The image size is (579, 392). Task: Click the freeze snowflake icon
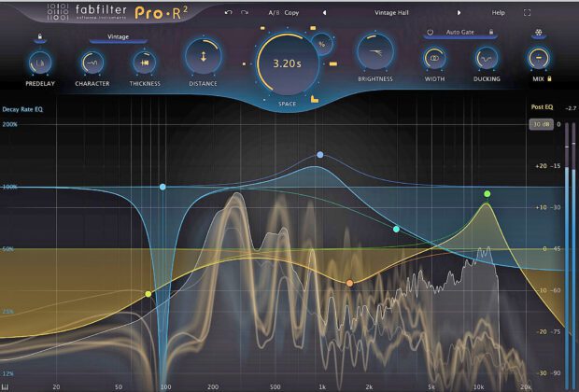click(x=539, y=33)
